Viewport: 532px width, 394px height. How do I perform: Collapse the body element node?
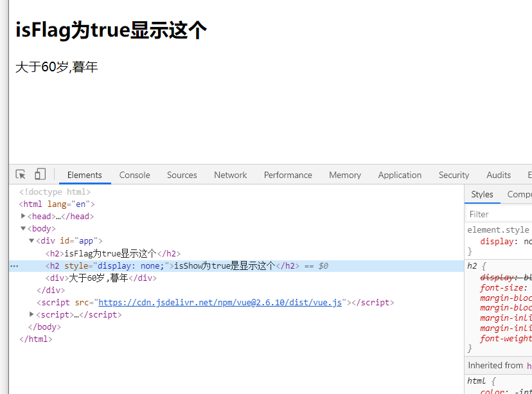(x=23, y=228)
